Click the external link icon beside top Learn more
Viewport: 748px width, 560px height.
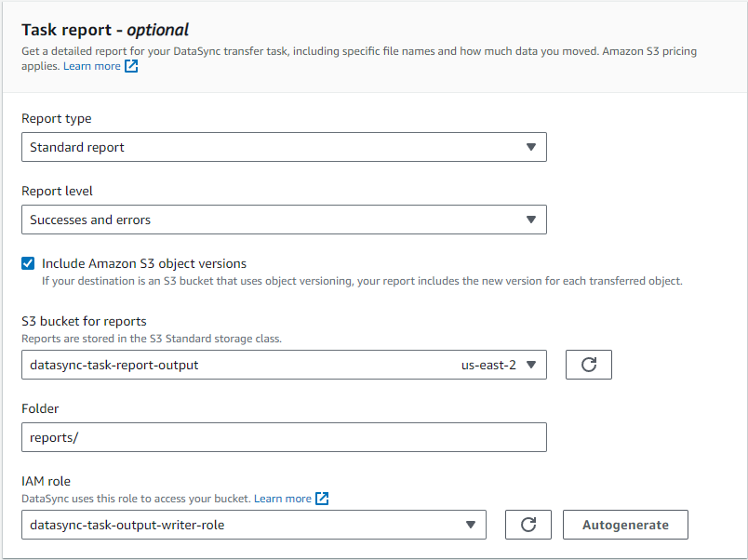(x=129, y=65)
